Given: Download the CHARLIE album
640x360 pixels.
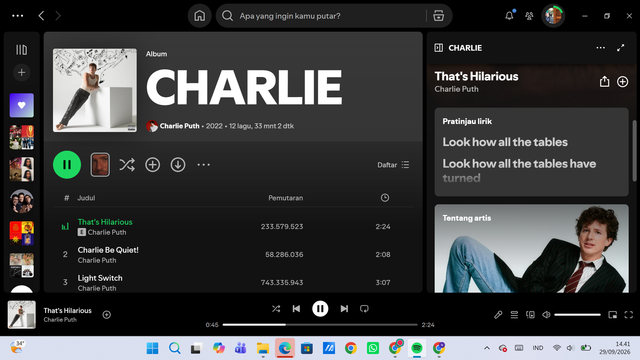Looking at the screenshot, I should 178,165.
